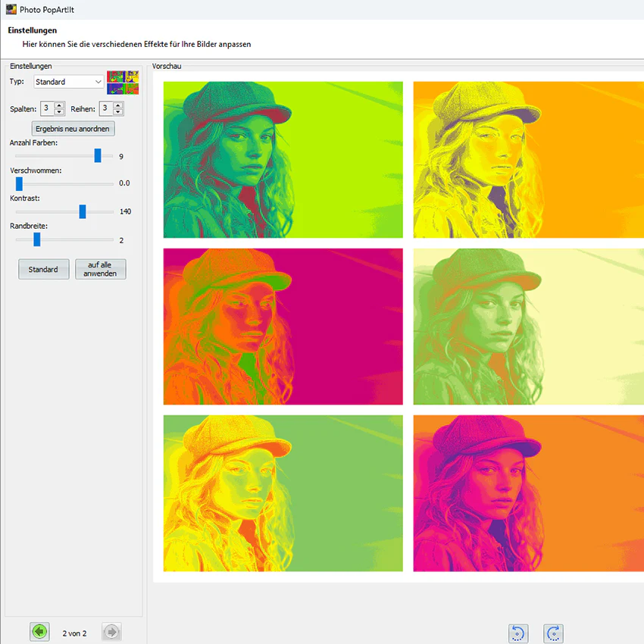This screenshot has width=644, height=644.
Task: Click the Verschwommen slider handle
Action: click(x=19, y=183)
